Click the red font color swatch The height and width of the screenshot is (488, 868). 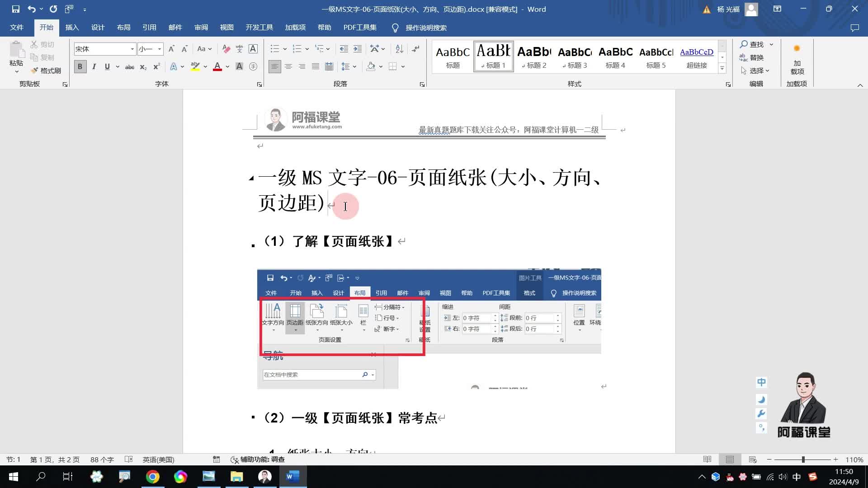(217, 66)
